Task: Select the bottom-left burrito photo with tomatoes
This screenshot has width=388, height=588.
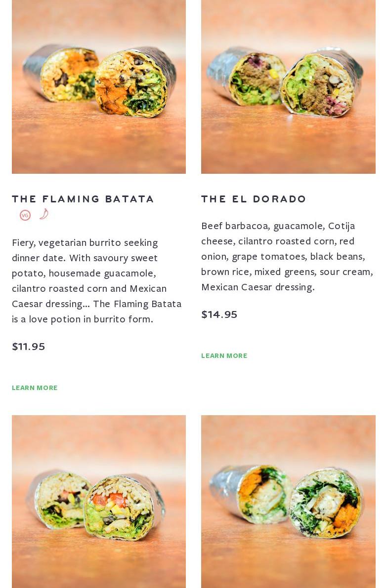Action: [99, 501]
